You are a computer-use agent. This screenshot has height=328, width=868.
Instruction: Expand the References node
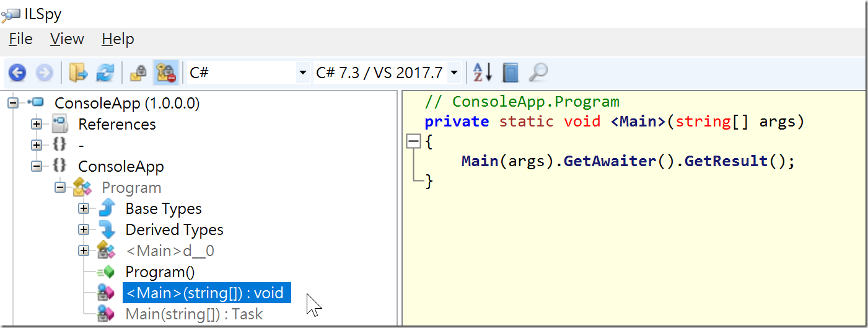37,124
